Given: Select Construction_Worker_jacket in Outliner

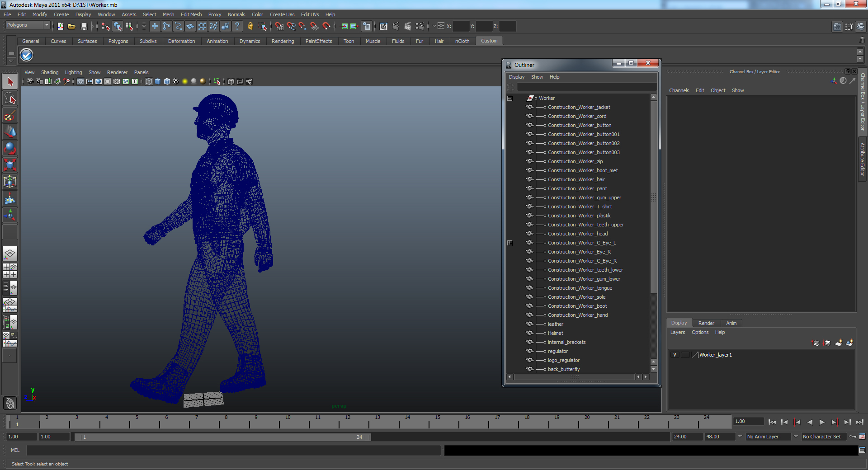Looking at the screenshot, I should pyautogui.click(x=579, y=107).
